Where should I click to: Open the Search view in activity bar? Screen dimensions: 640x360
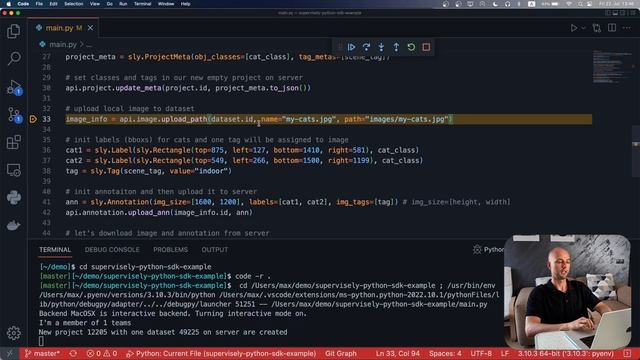point(13,58)
